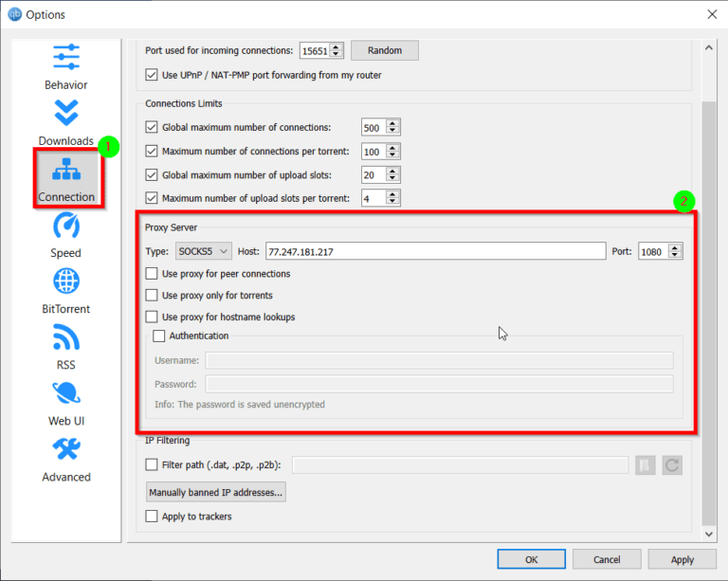
Task: Click the Random port button
Action: (x=385, y=50)
